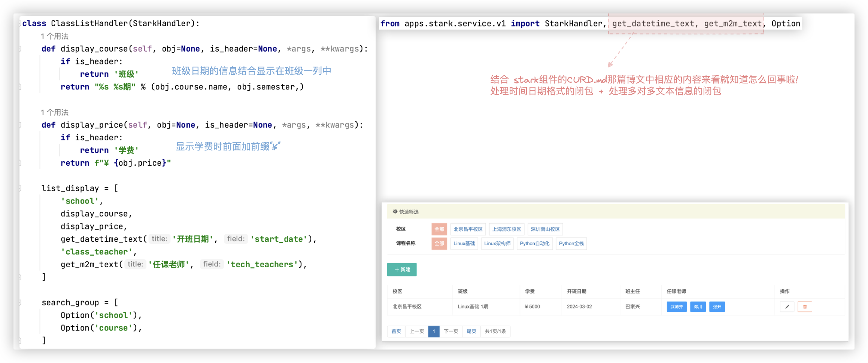This screenshot has width=868, height=363.
Task: Click page number 1 in pagination
Action: (434, 331)
